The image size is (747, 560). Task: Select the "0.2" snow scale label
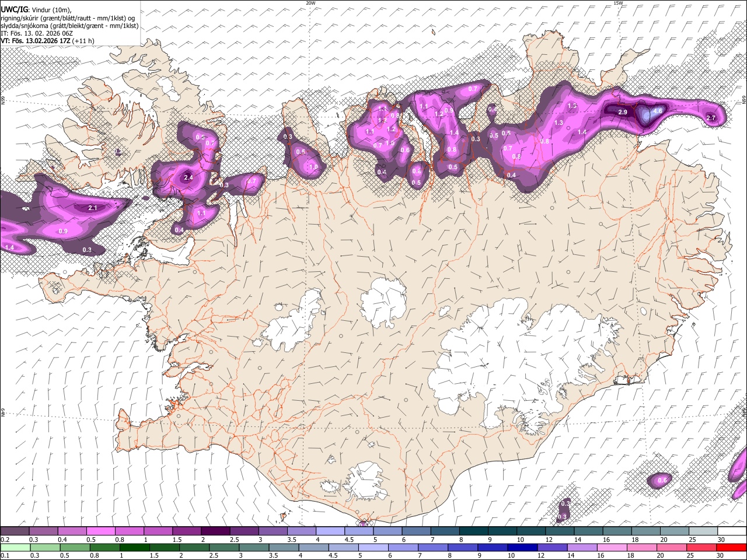[5, 540]
